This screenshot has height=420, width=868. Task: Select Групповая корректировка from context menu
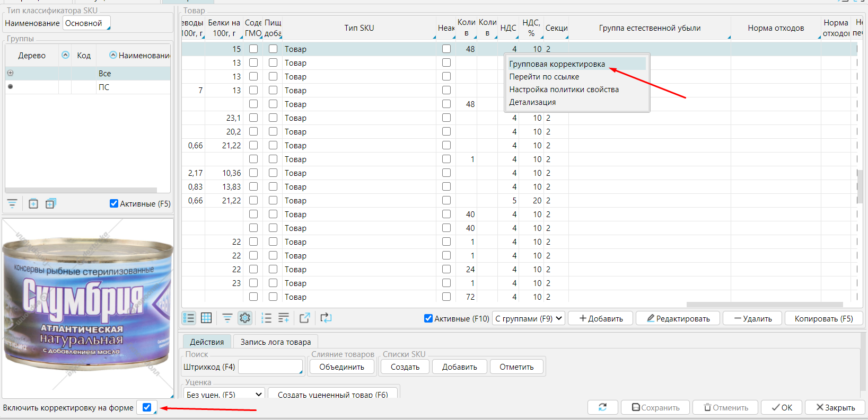pyautogui.click(x=557, y=64)
